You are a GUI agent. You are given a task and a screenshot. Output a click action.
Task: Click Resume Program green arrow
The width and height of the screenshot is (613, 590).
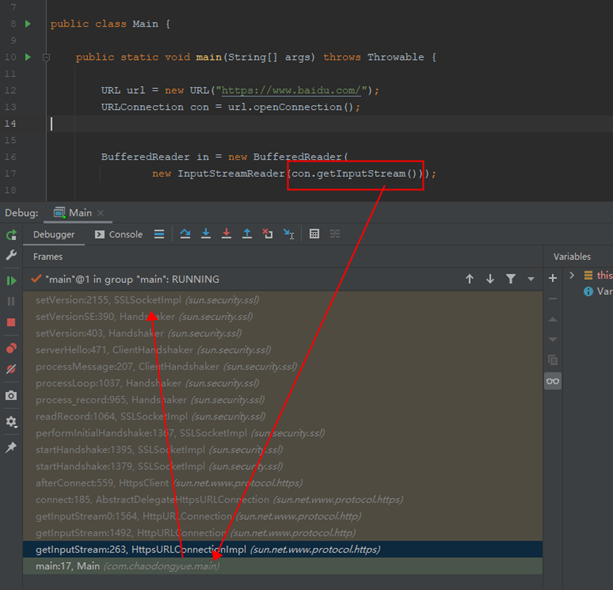tap(11, 280)
